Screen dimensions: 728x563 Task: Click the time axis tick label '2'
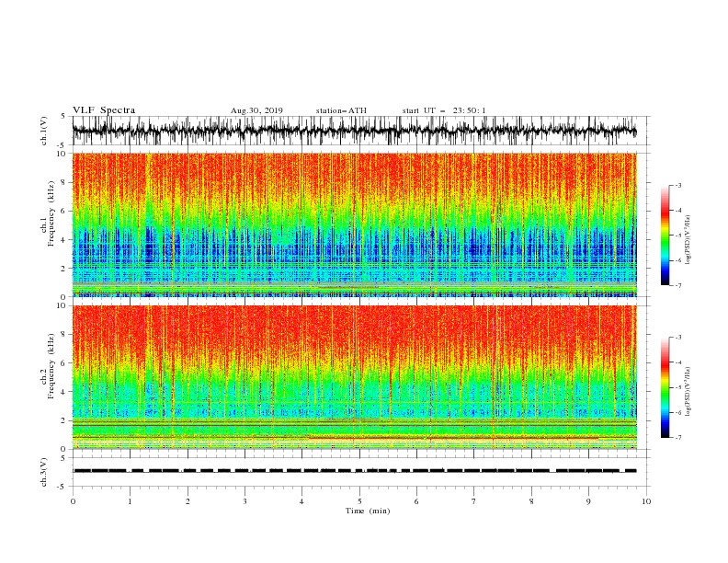(x=188, y=501)
